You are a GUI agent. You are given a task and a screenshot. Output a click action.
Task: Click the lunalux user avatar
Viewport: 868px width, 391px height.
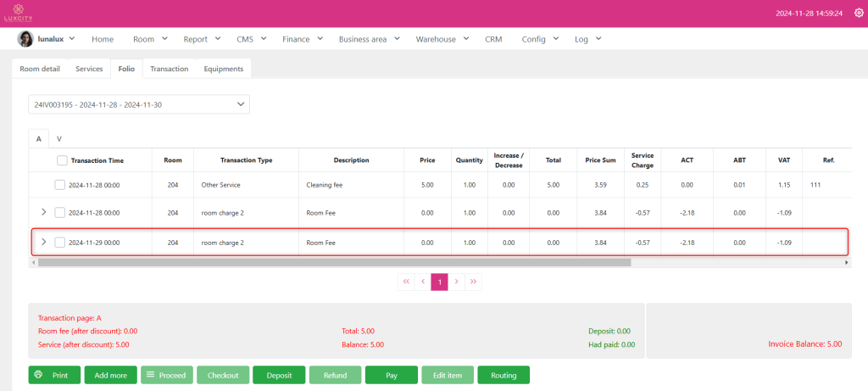coord(25,39)
